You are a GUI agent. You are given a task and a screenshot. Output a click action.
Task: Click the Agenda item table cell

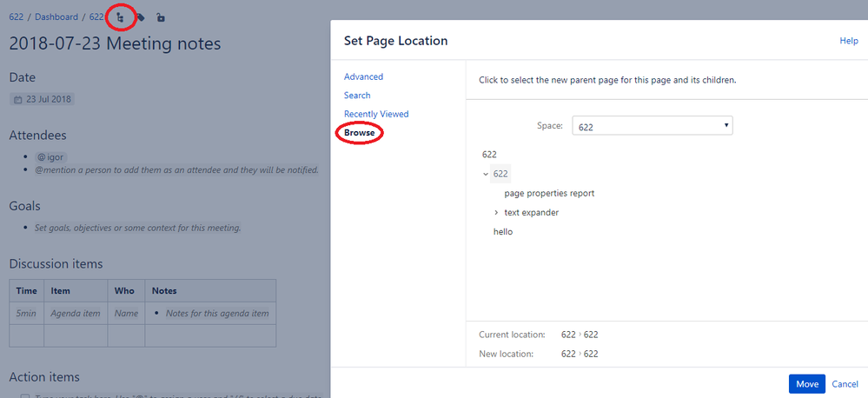click(x=76, y=314)
